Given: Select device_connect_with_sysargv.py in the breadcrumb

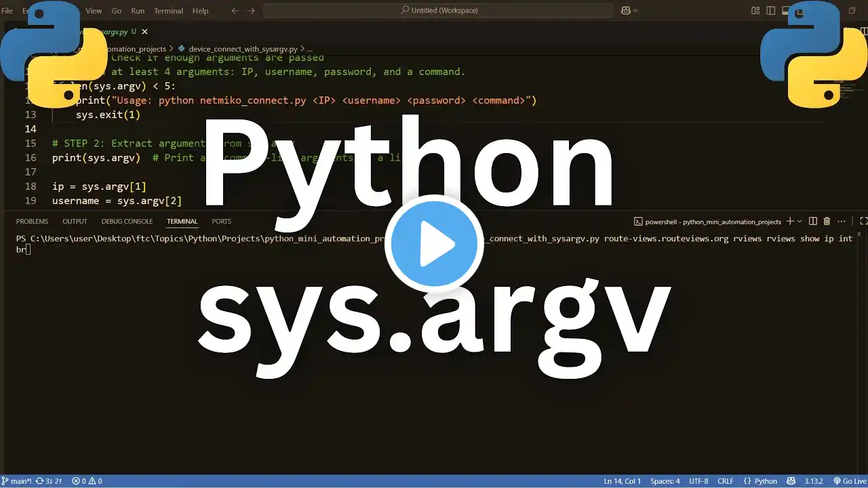Looking at the screenshot, I should [x=243, y=49].
